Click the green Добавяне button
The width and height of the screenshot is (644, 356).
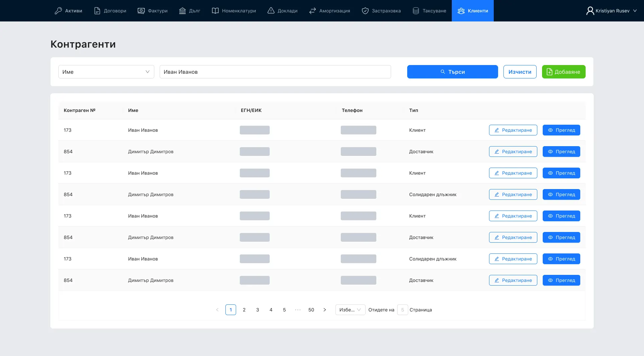point(564,72)
